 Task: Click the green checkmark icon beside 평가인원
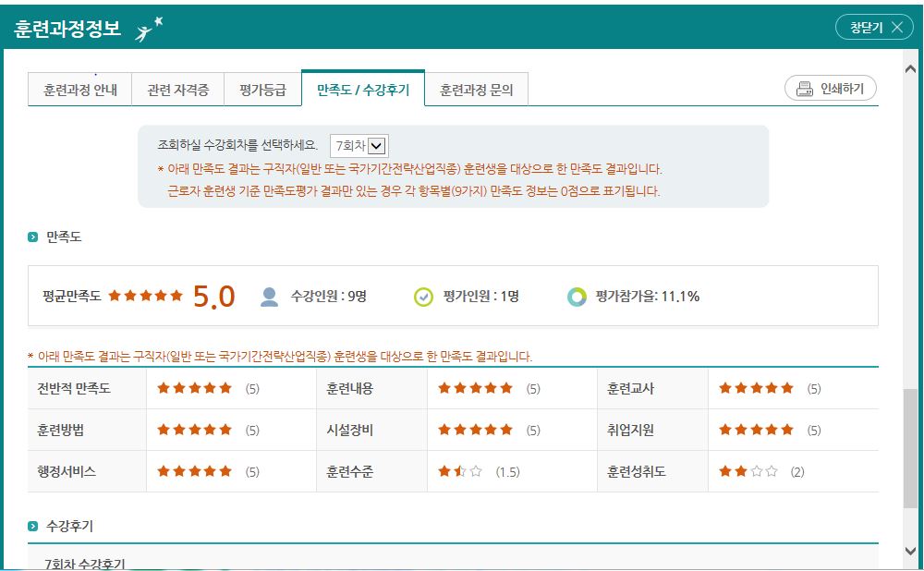click(423, 297)
